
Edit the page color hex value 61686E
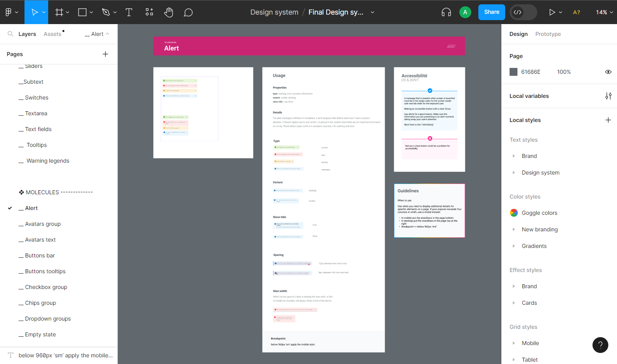[x=531, y=72]
